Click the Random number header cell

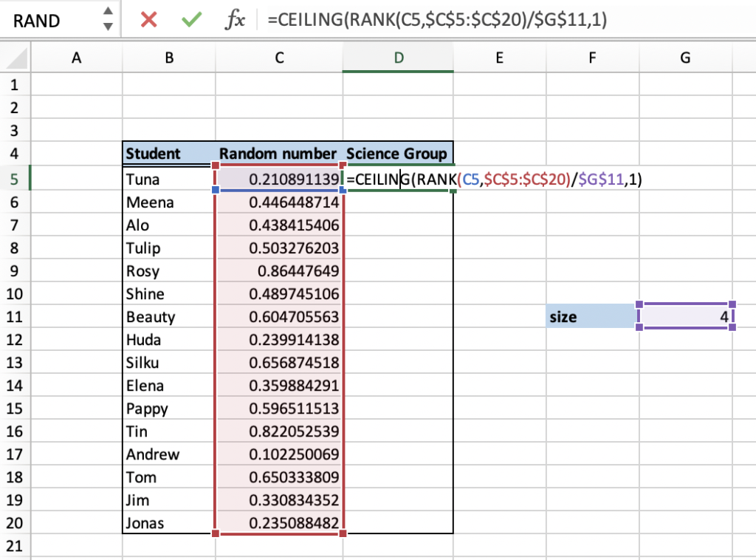tap(278, 154)
